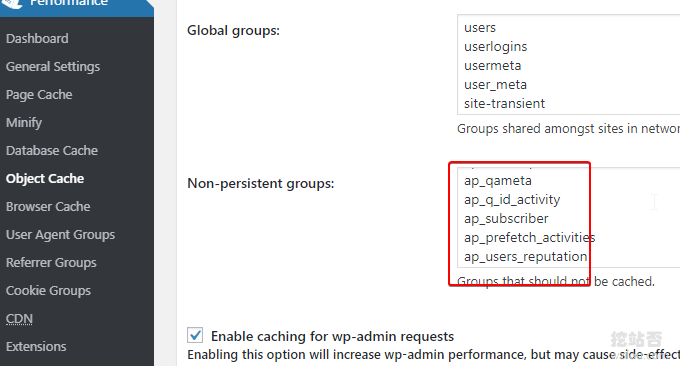Go to General Settings page

point(53,67)
